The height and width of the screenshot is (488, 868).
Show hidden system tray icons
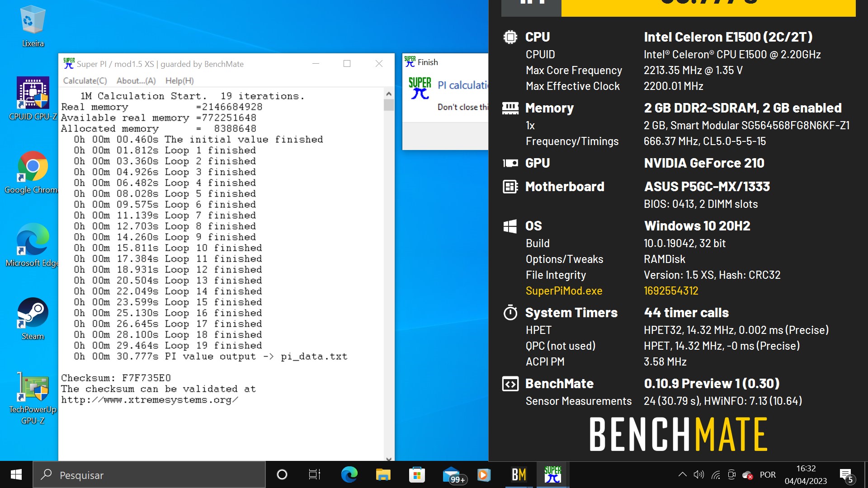[683, 474]
